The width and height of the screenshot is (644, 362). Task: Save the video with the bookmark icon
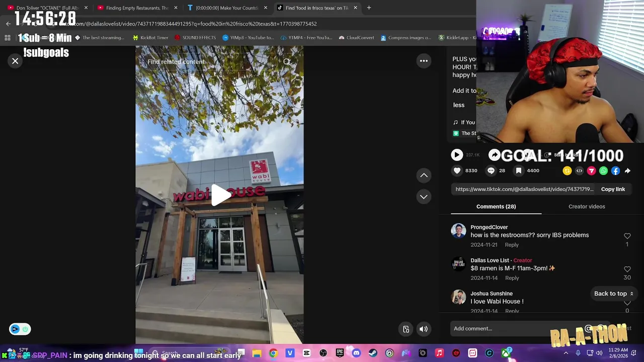(x=518, y=170)
